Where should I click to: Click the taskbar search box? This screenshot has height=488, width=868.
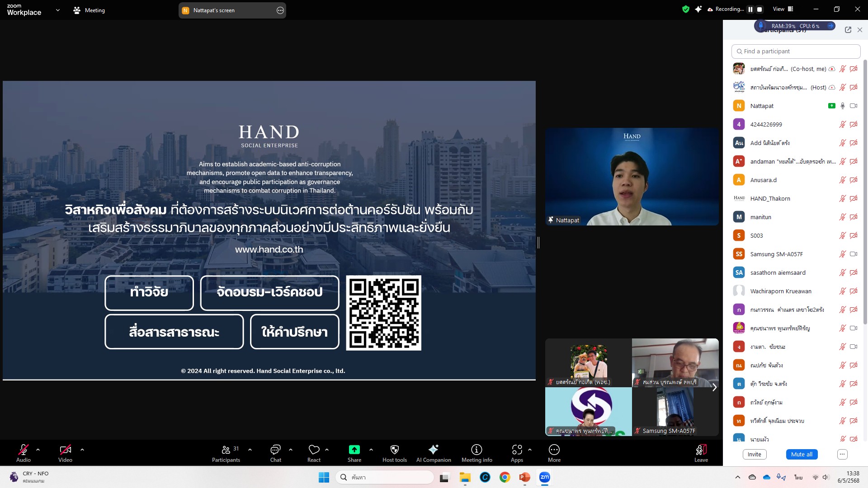(x=385, y=477)
